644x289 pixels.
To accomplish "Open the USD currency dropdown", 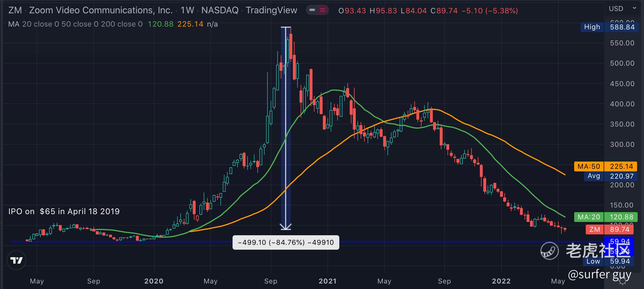I will 622,9.
